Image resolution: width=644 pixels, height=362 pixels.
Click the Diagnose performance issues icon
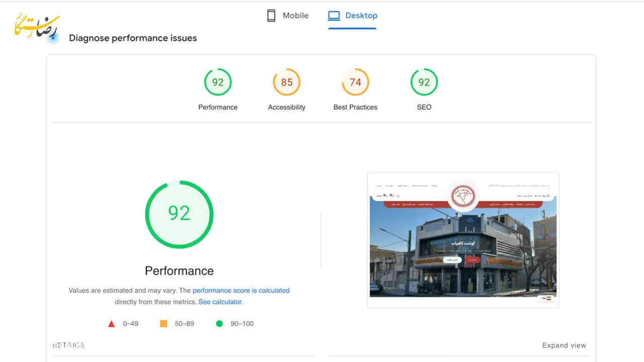coord(53,38)
